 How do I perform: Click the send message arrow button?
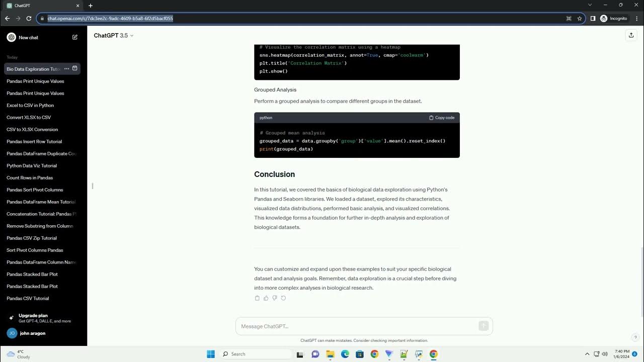pos(484,326)
